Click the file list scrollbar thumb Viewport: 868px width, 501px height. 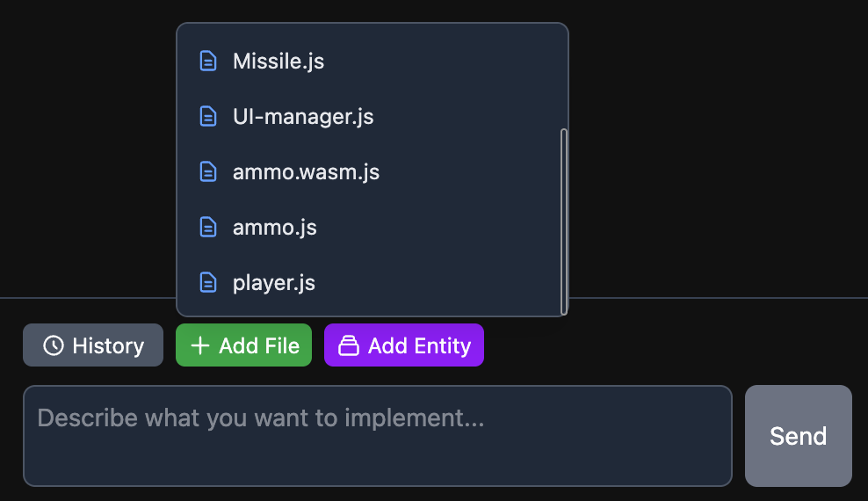564,221
